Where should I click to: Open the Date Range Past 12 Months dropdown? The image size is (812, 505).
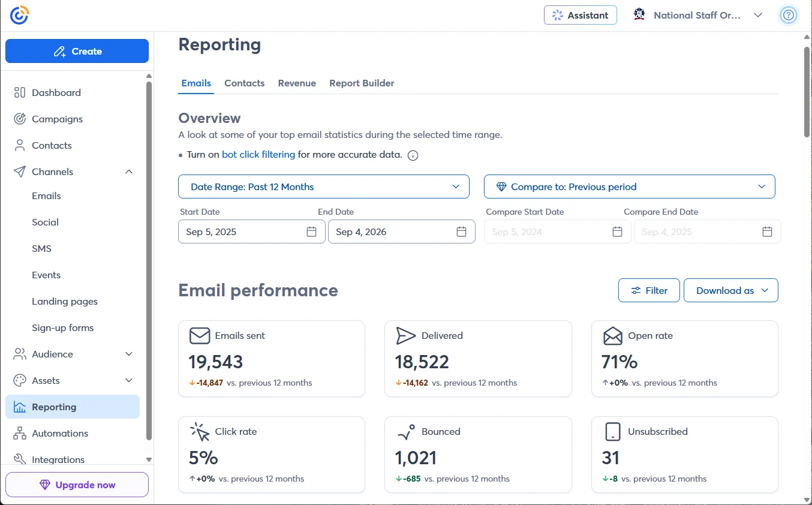pos(324,187)
